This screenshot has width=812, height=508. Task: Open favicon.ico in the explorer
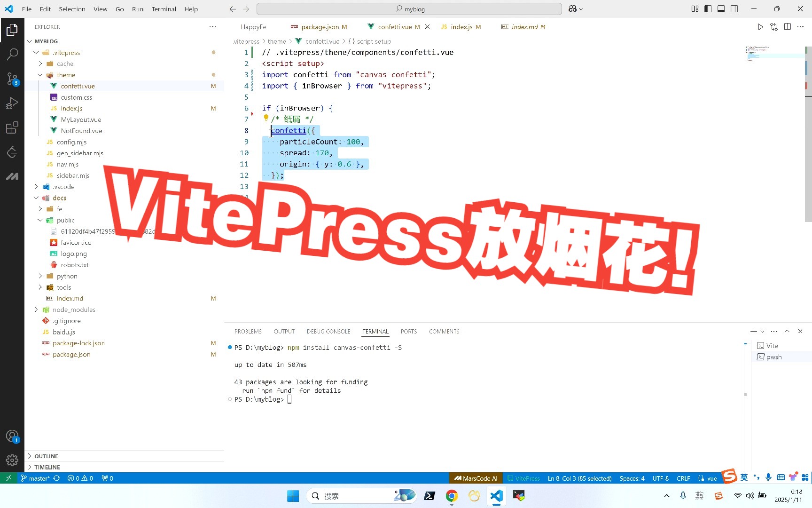[76, 243]
